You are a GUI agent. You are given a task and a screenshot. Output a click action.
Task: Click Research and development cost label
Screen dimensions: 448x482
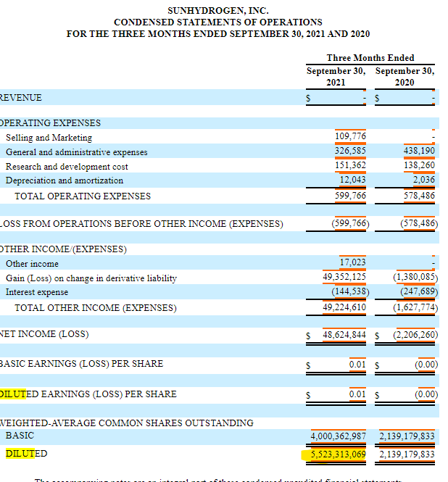point(67,166)
